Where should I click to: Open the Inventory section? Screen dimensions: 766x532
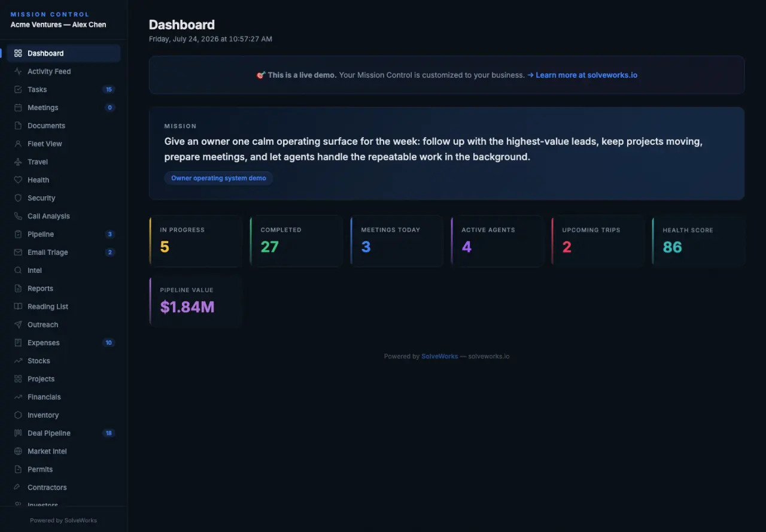click(64, 415)
